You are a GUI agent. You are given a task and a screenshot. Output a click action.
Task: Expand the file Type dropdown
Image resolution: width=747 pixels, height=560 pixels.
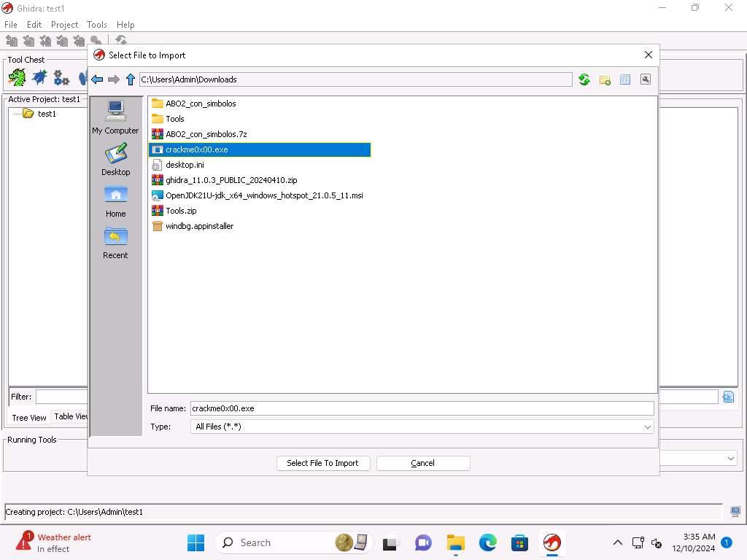647,427
